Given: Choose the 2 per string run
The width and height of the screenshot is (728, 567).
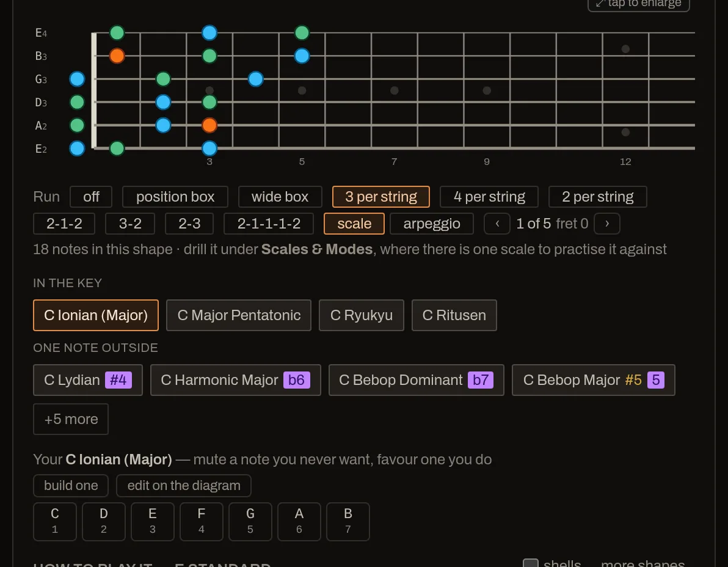Looking at the screenshot, I should 597,197.
